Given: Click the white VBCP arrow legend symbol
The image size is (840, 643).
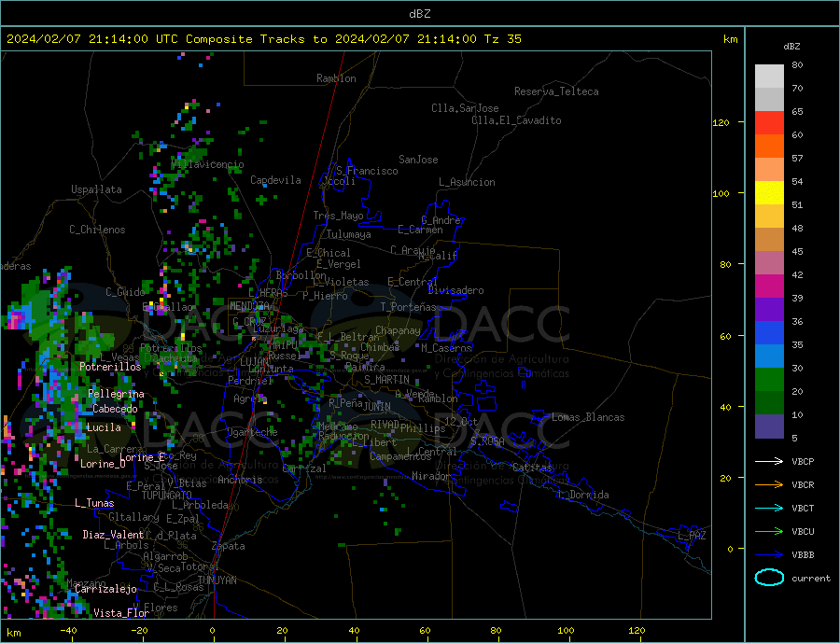Looking at the screenshot, I should point(769,461).
